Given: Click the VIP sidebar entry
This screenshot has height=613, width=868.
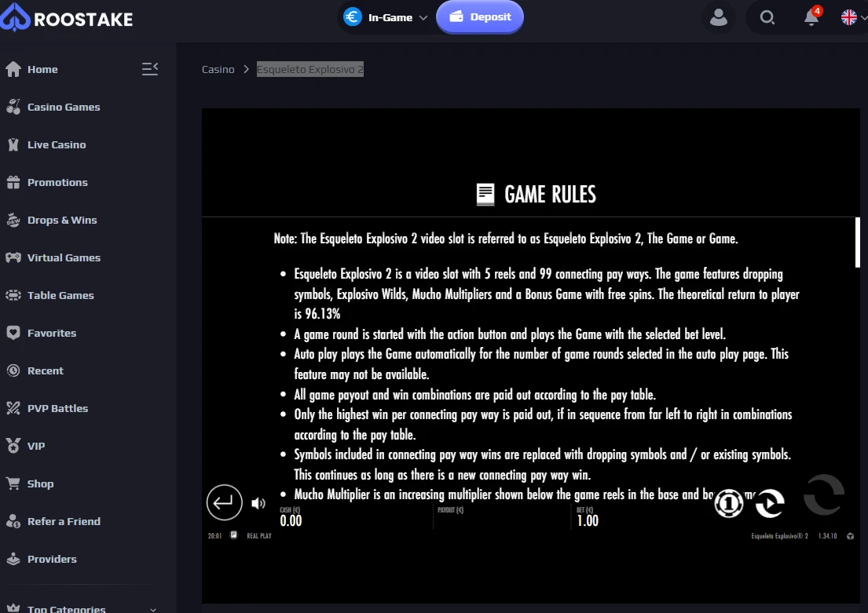Looking at the screenshot, I should point(36,445).
